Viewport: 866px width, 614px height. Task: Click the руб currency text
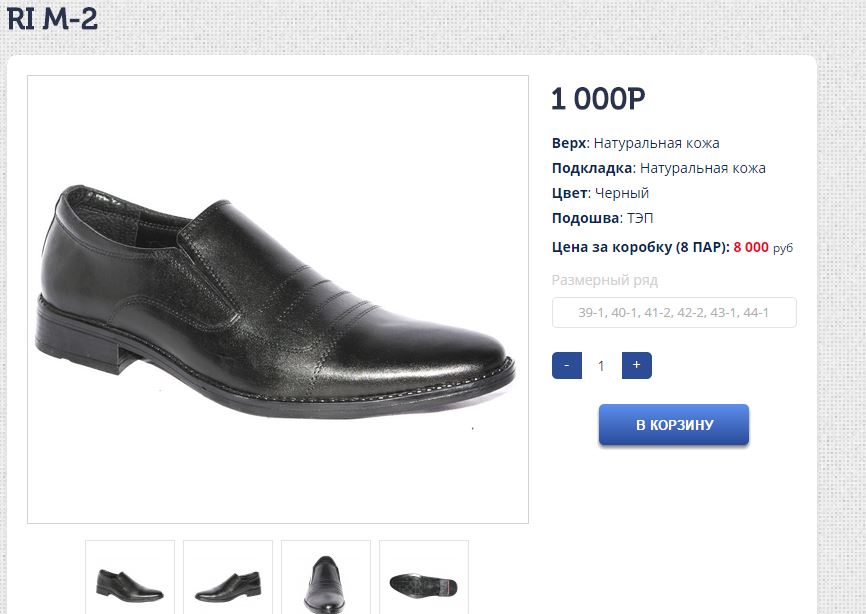coord(783,248)
